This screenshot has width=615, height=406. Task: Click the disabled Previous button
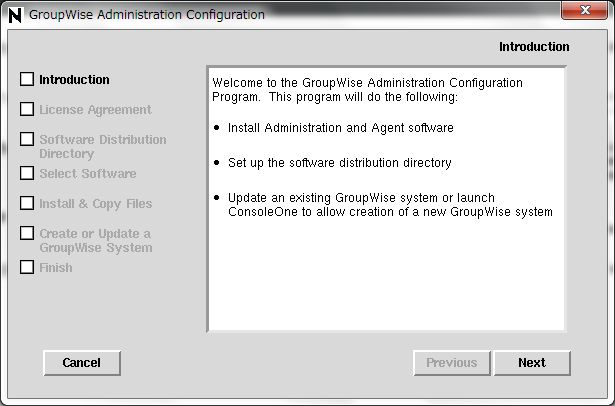[x=452, y=363]
